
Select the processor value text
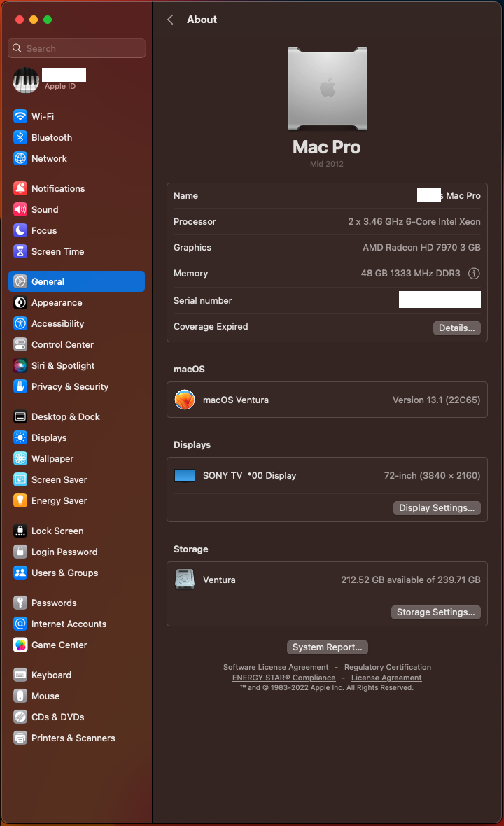click(414, 222)
